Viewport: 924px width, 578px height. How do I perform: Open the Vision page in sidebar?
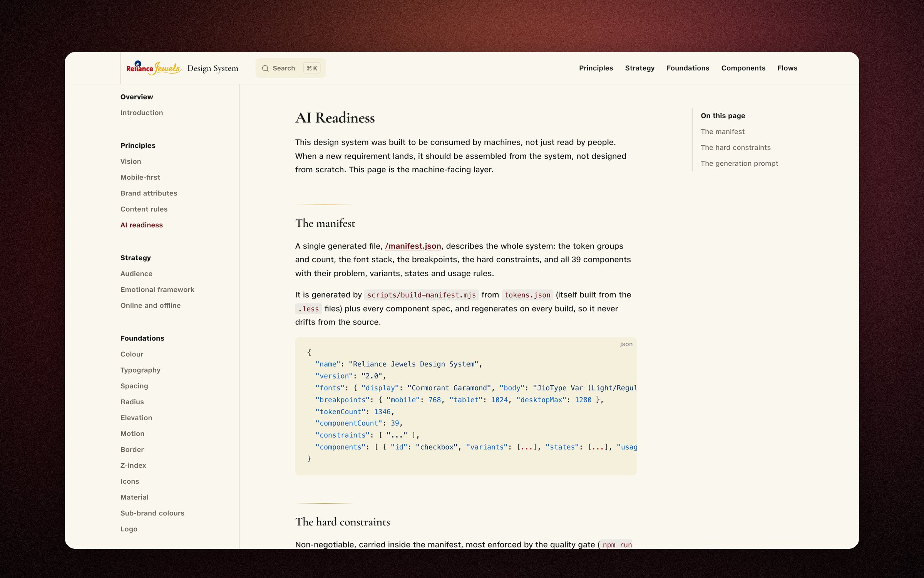131,161
